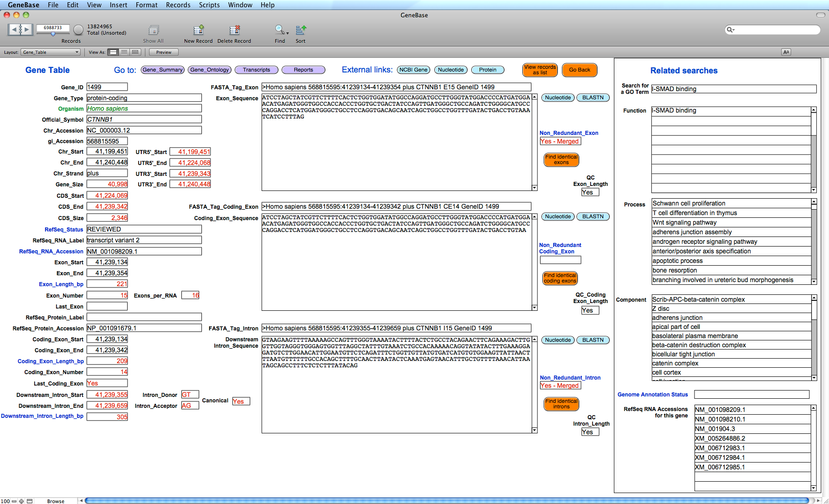Open the Records menu

click(x=178, y=5)
